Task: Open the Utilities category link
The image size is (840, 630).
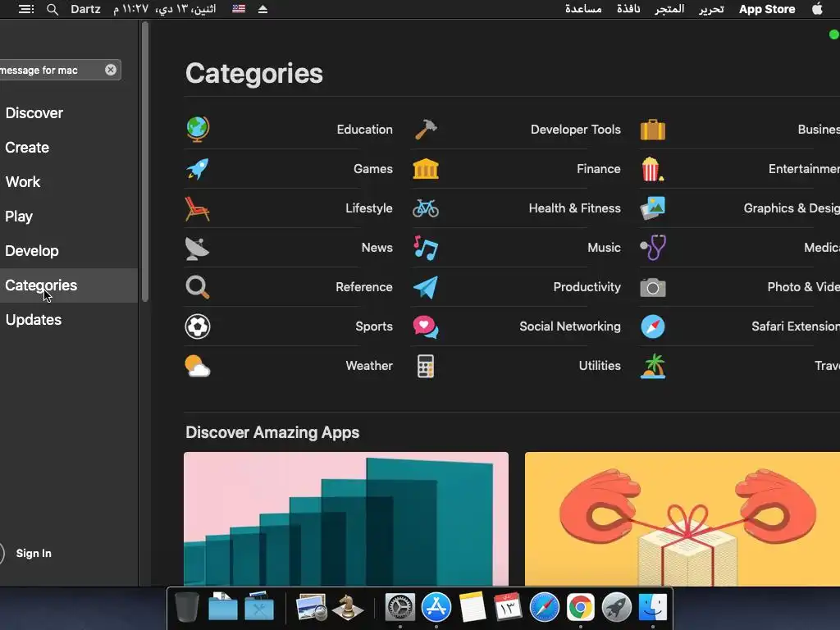Action: click(600, 366)
